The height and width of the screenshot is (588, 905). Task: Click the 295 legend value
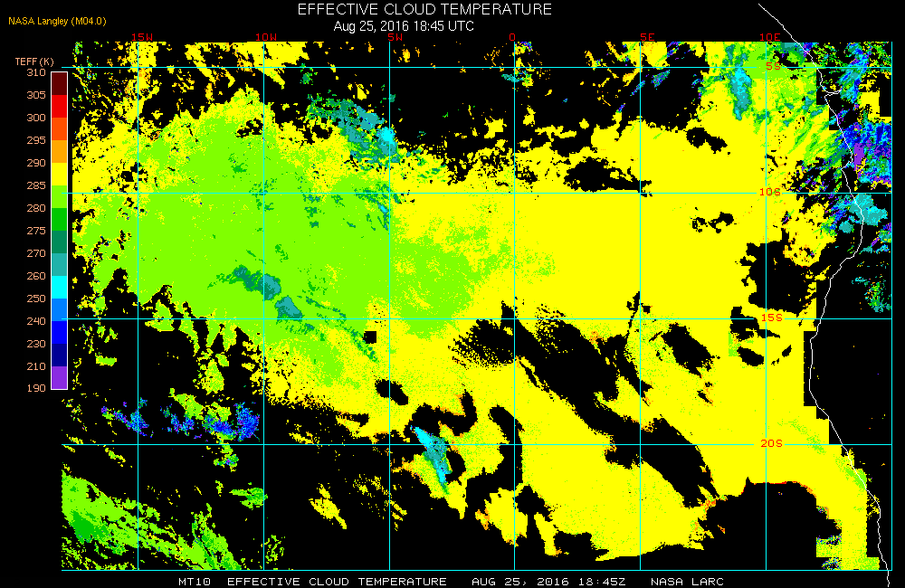36,139
